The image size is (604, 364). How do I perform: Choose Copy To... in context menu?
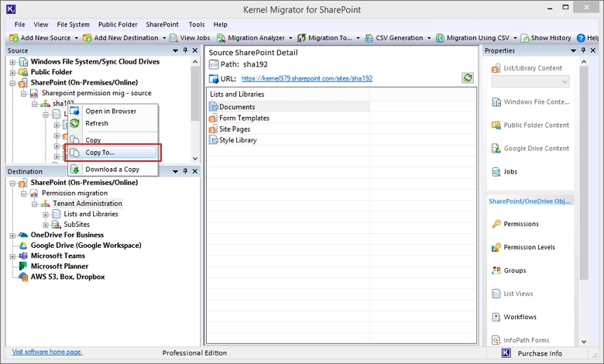(113, 152)
